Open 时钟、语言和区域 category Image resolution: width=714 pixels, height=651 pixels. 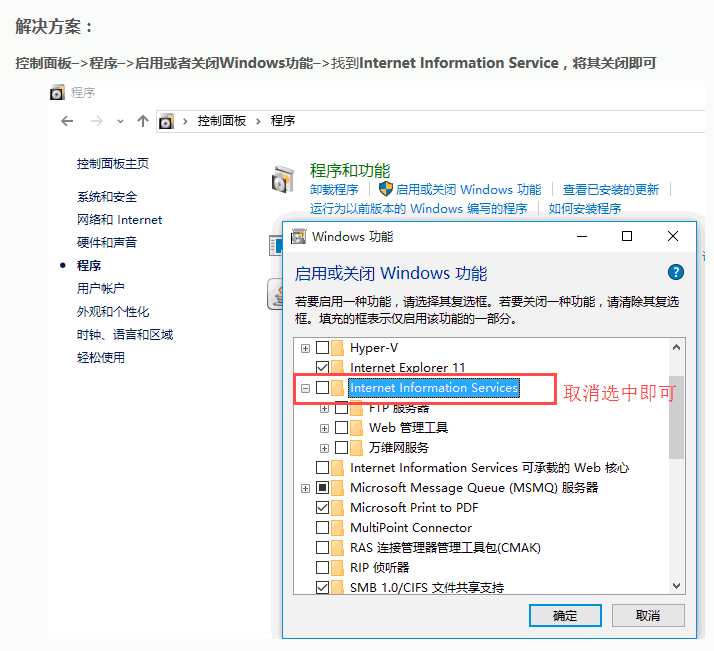tap(125, 335)
